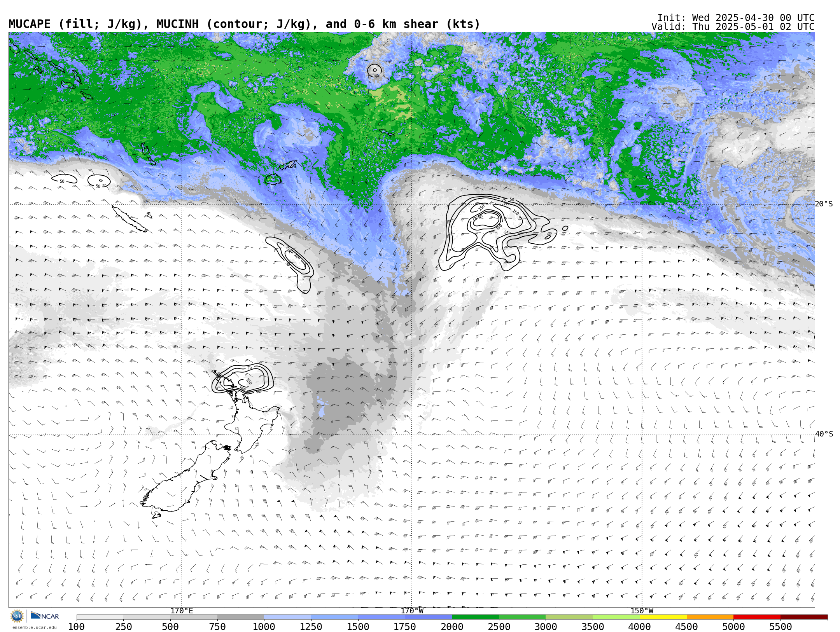
Task: Click the NCAR logo
Action: tap(45, 616)
